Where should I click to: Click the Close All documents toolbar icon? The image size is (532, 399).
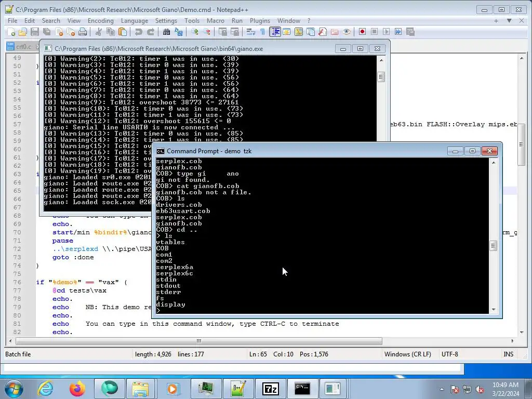[71, 32]
